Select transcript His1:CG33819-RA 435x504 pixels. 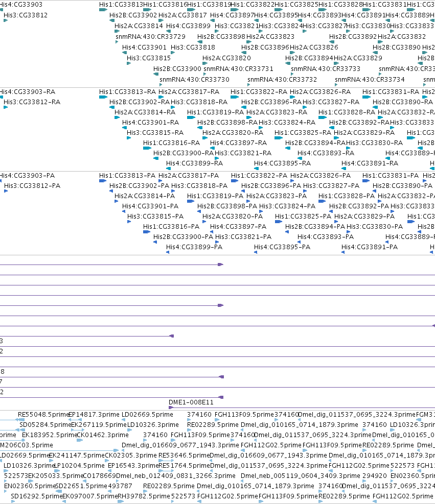pos(216,112)
